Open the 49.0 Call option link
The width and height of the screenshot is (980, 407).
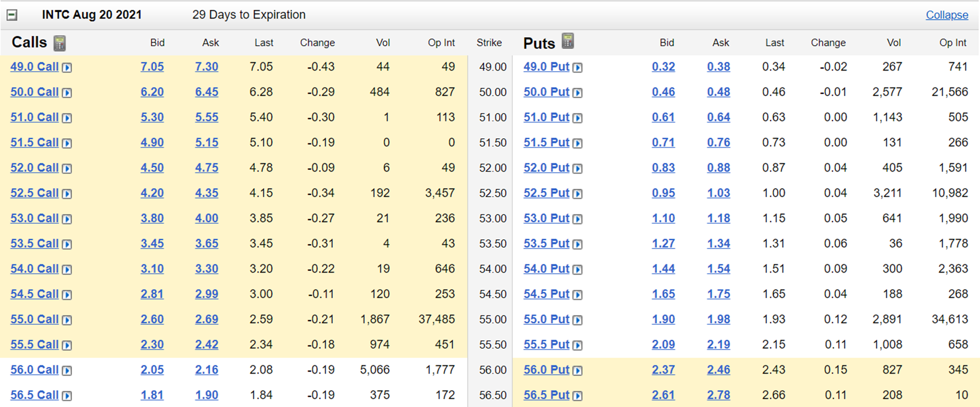click(34, 67)
